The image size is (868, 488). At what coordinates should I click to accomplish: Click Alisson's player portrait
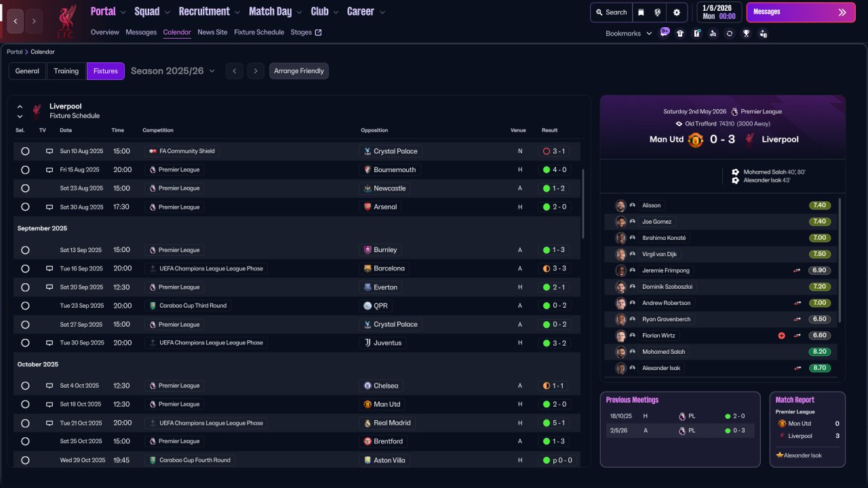[620, 205]
